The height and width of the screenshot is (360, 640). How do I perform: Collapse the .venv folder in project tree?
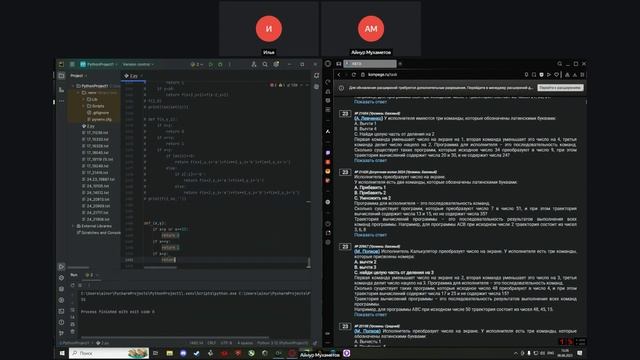coord(78,93)
